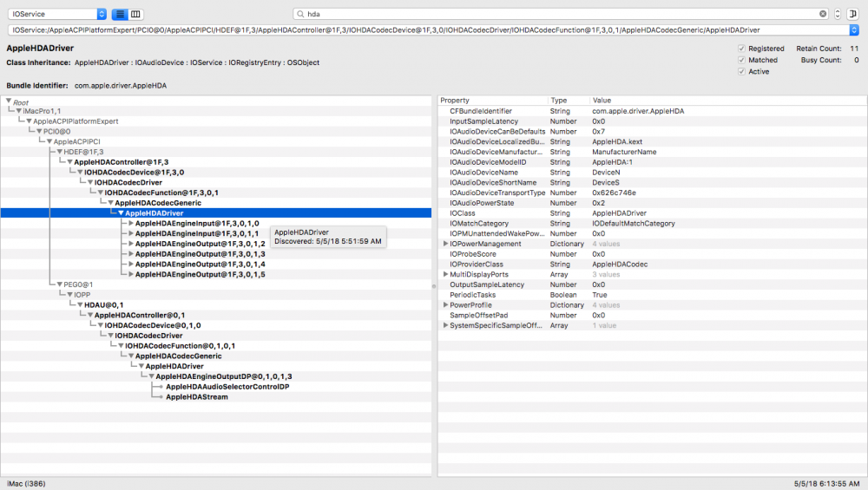Viewport: 868px width, 490px height.
Task: Click the bundle identifier com.apple.driver.AppleHDA text
Action: click(121, 86)
